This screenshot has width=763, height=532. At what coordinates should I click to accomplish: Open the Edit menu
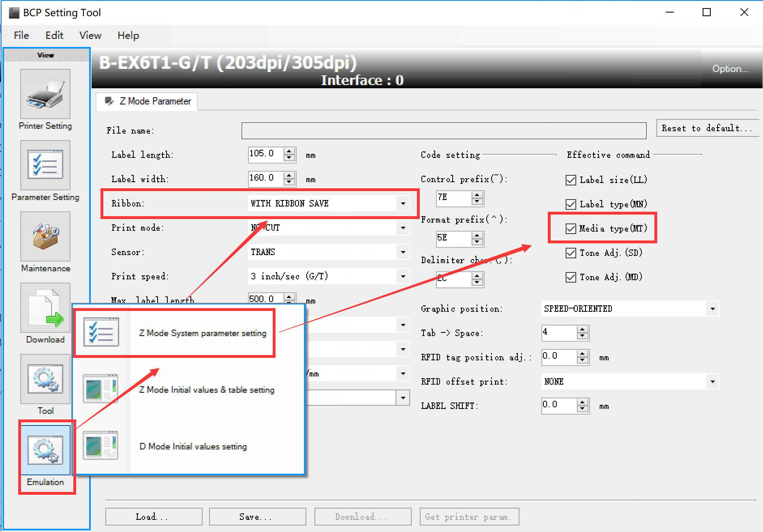[54, 36]
